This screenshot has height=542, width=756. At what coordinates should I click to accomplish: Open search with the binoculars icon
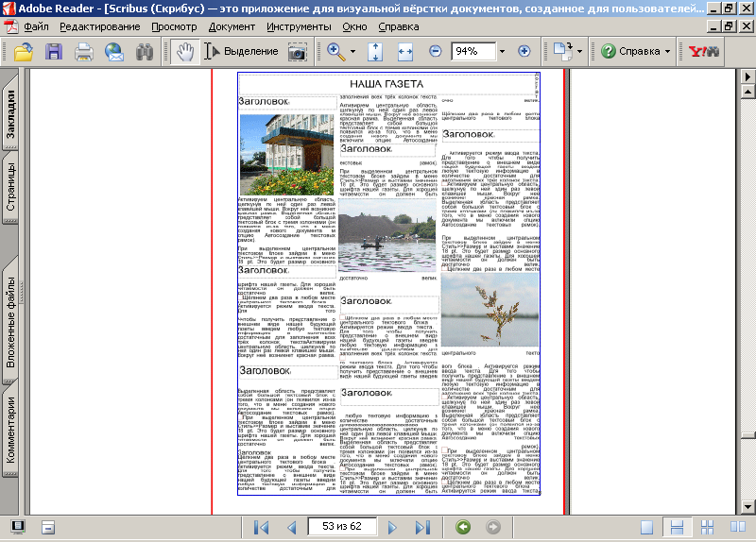[145, 51]
